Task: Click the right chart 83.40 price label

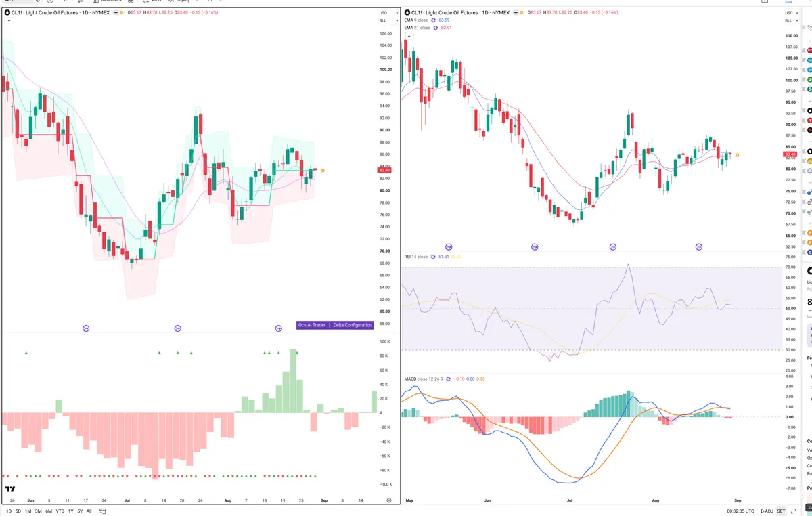Action: click(x=790, y=154)
